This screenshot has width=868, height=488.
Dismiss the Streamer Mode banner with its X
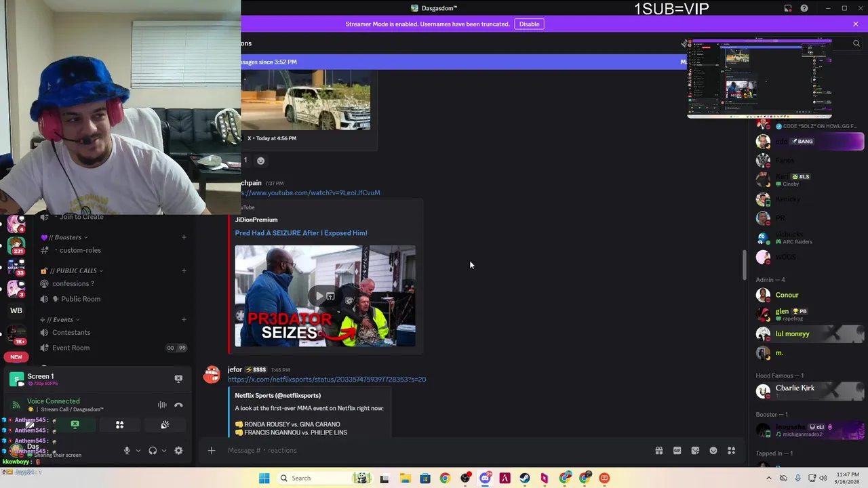click(856, 24)
